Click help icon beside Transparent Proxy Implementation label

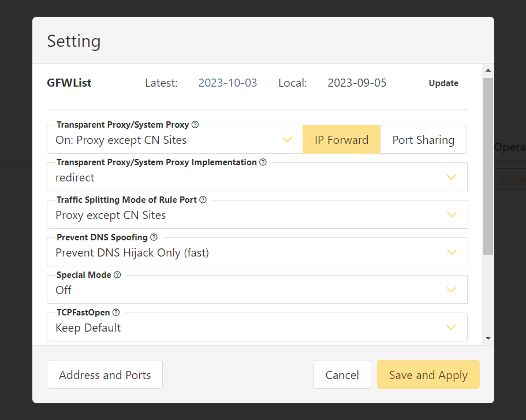263,162
